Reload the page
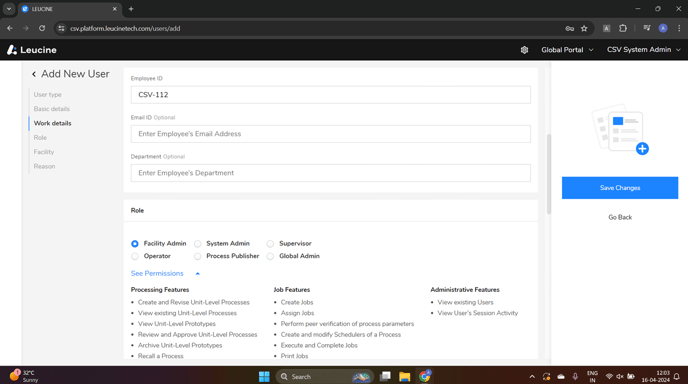This screenshot has height=384, width=688. click(42, 28)
